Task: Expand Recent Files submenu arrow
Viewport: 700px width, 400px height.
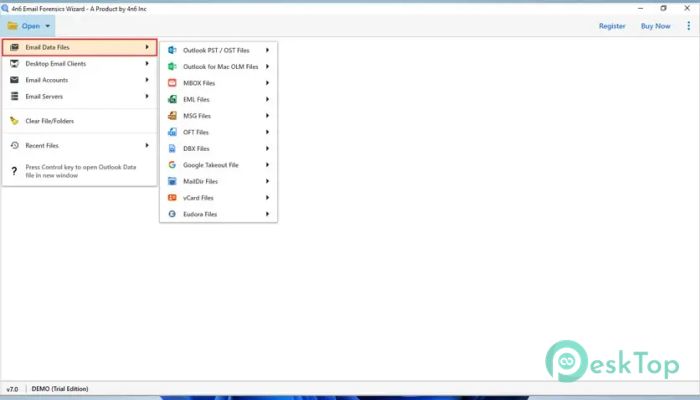Action: (147, 145)
